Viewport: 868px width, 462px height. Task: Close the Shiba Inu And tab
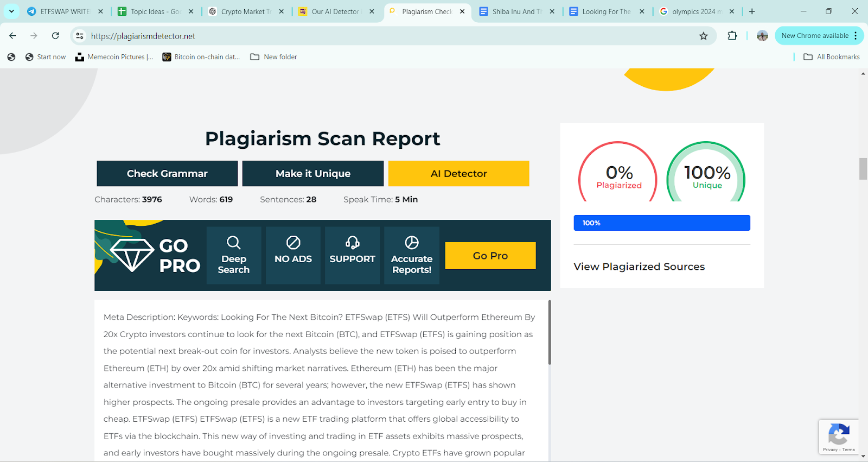pyautogui.click(x=552, y=11)
